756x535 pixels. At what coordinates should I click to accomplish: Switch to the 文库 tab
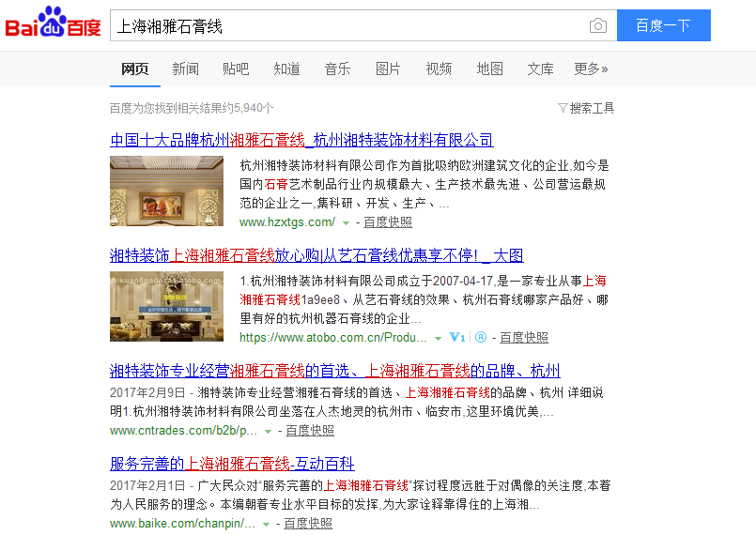(x=541, y=69)
